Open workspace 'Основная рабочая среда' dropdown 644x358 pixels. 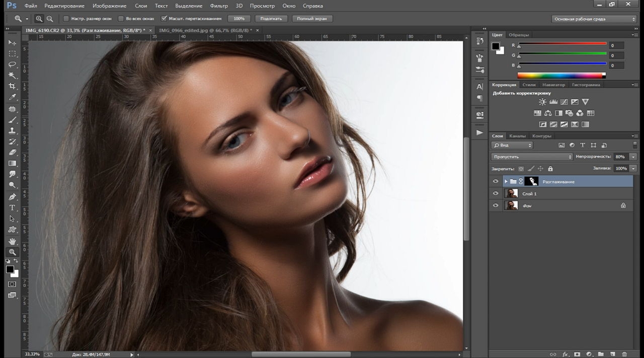tap(594, 19)
